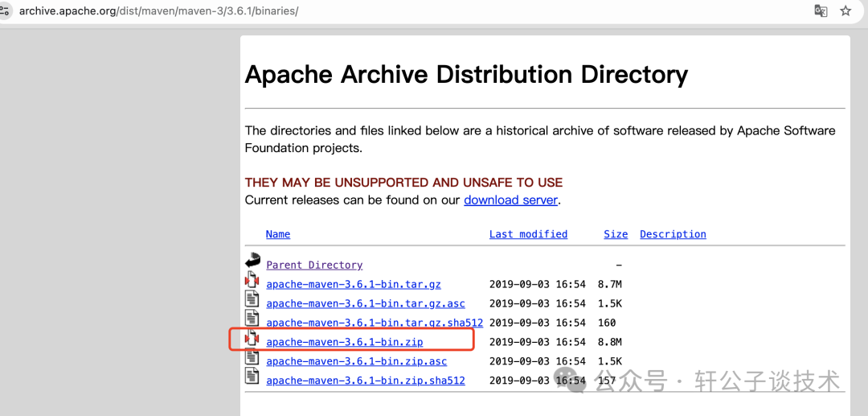Go to Parent Directory link
The image size is (868, 416).
pyautogui.click(x=314, y=265)
